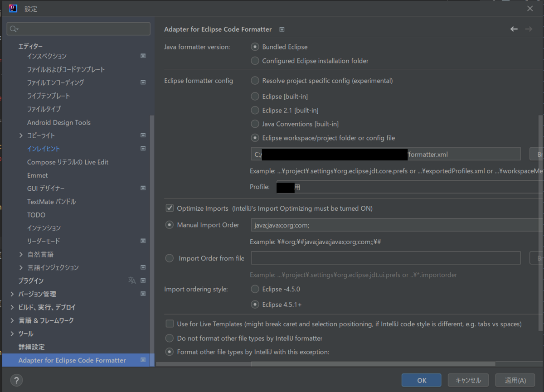Viewport: 544px width, 392px height.
Task: Open the ファイルおよびコードテンプレート settings page
Action: pyautogui.click(x=66, y=69)
